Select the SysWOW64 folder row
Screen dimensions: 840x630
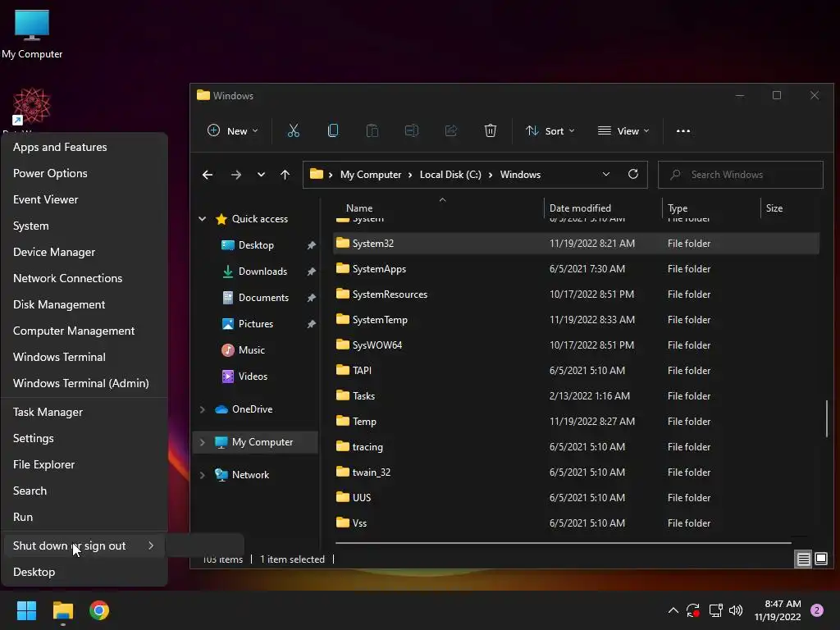click(576, 345)
